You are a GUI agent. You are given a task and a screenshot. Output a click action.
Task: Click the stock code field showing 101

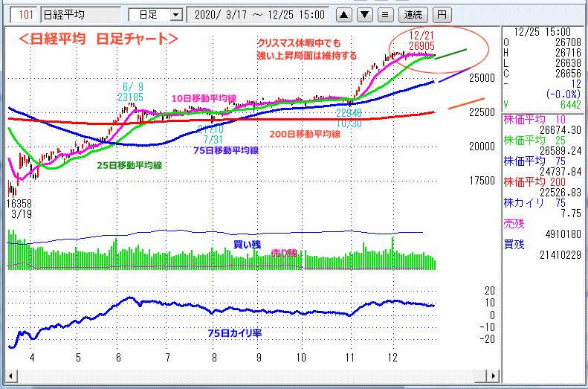click(x=25, y=15)
